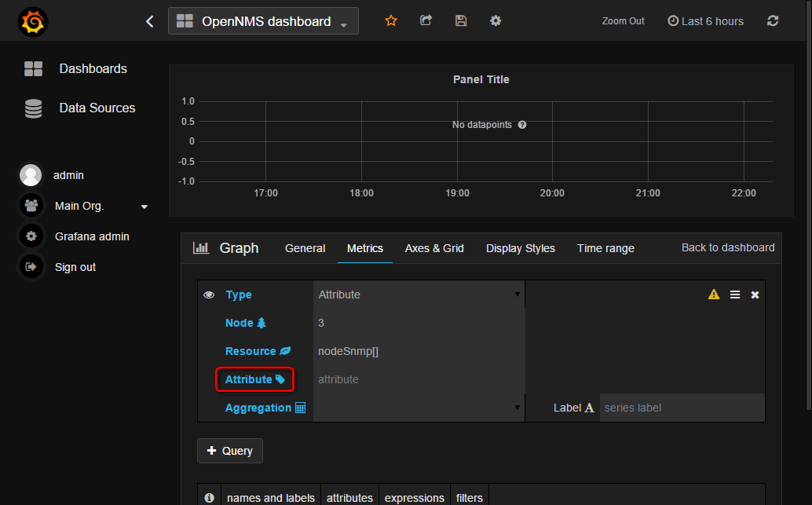Image resolution: width=812 pixels, height=505 pixels.
Task: Click the refresh icon in top bar
Action: (773, 20)
